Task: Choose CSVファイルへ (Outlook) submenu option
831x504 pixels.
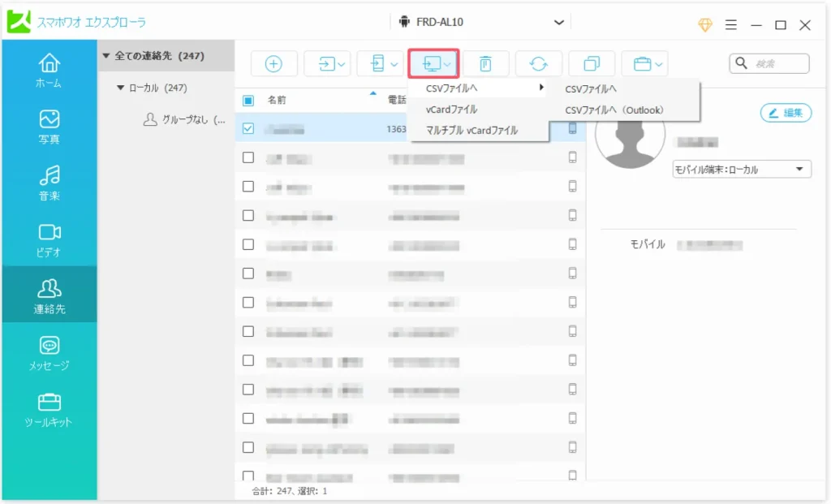Action: coord(614,110)
